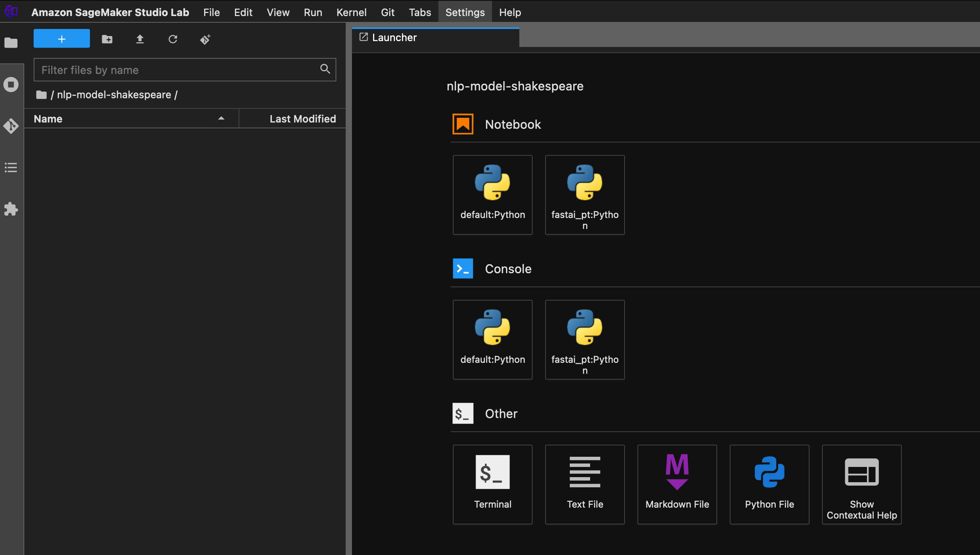The image size is (980, 555).
Task: Open the file browser sidebar icon
Action: (11, 42)
